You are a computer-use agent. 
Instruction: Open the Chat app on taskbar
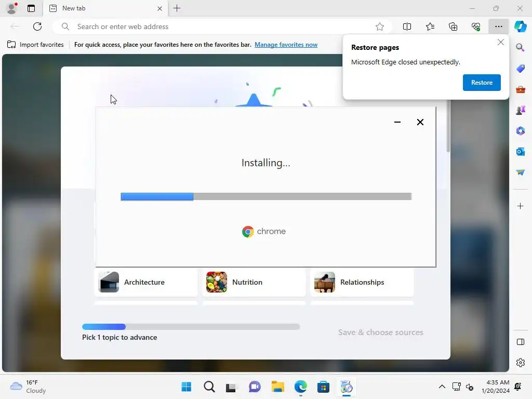pyautogui.click(x=255, y=387)
